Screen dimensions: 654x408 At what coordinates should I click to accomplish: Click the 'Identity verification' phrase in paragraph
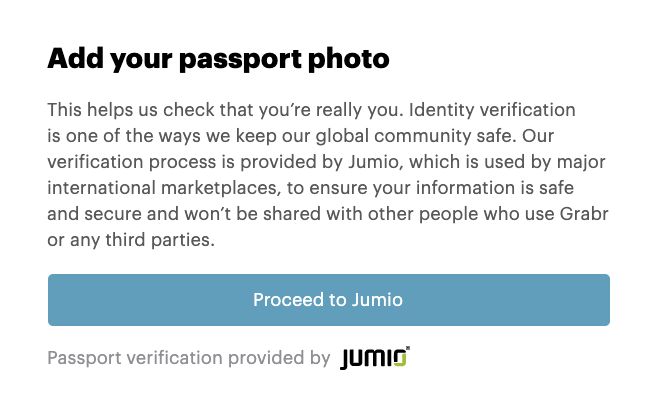pos(492,110)
